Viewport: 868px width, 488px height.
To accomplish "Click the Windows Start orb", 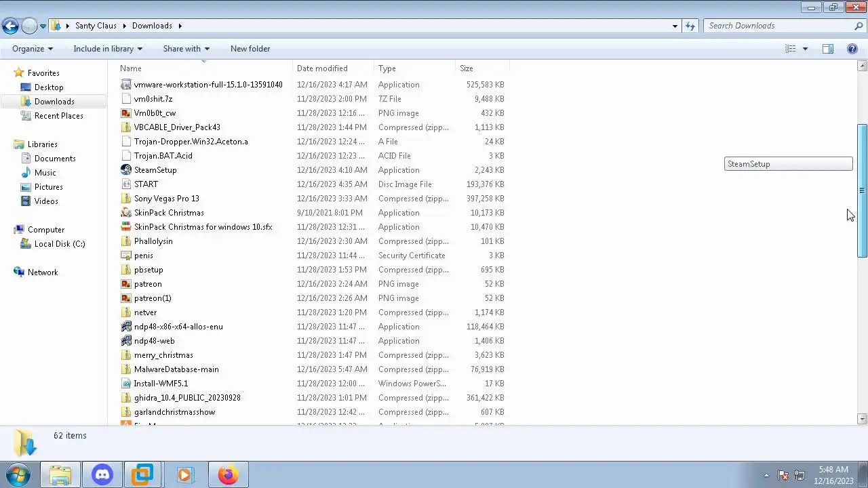I will point(18,475).
